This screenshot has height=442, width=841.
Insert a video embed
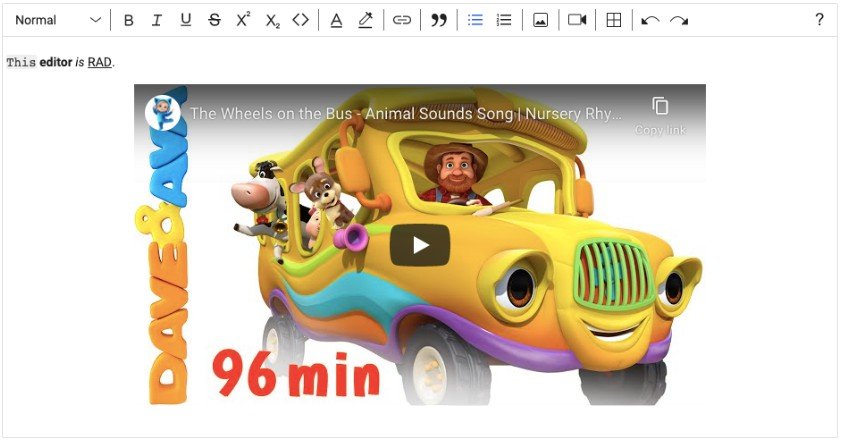577,20
